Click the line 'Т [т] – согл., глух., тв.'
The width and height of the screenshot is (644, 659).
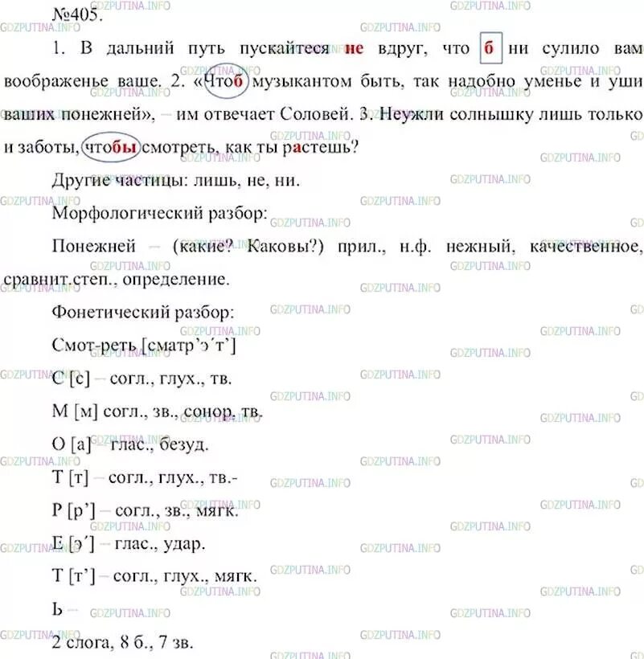pyautogui.click(x=145, y=477)
